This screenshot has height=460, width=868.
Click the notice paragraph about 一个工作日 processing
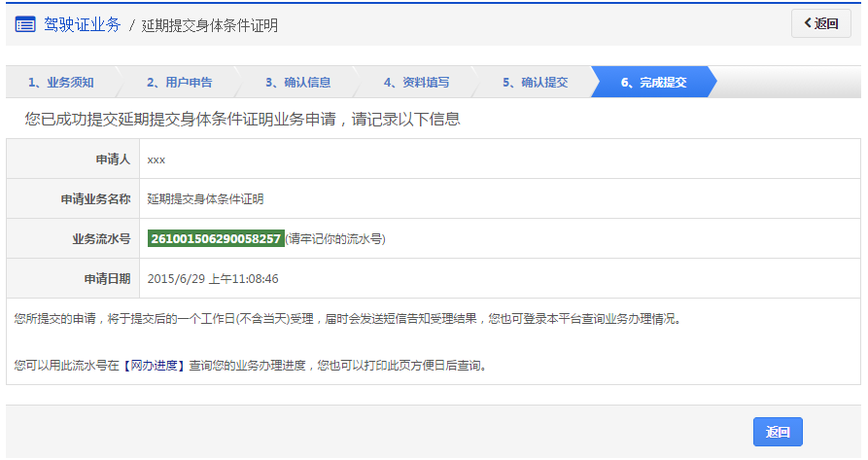click(x=347, y=319)
